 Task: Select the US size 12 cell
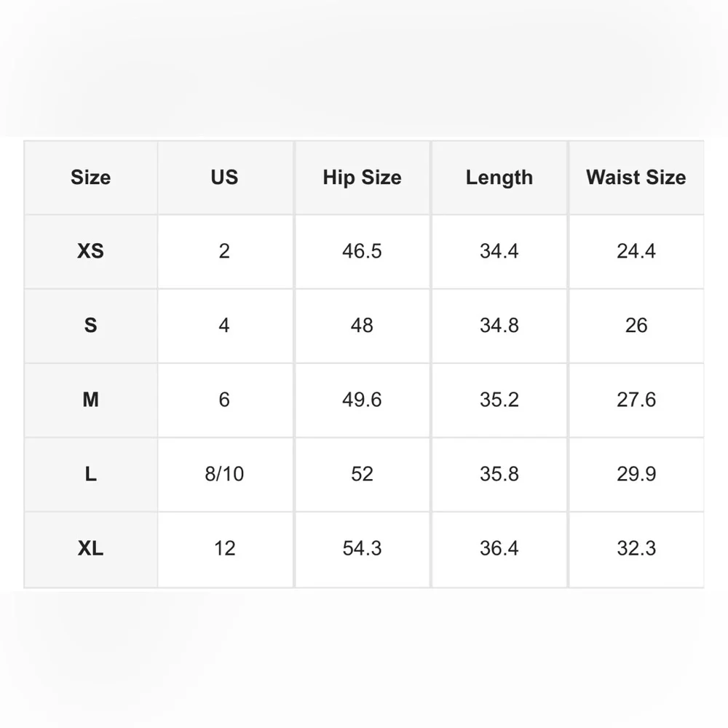pyautogui.click(x=224, y=548)
